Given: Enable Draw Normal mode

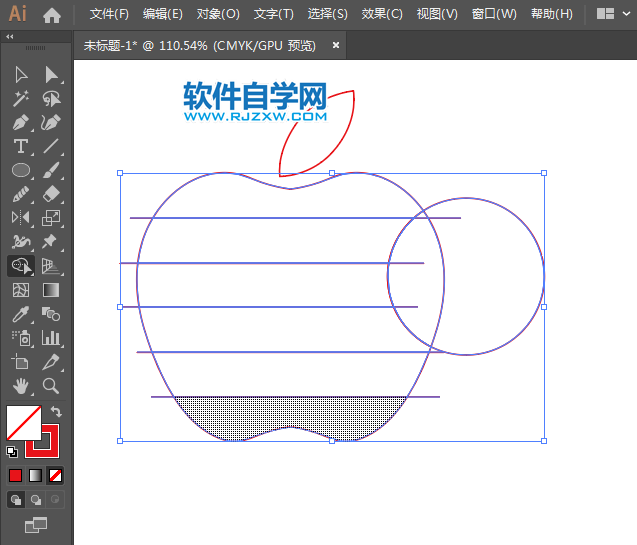Looking at the screenshot, I should tap(16, 500).
